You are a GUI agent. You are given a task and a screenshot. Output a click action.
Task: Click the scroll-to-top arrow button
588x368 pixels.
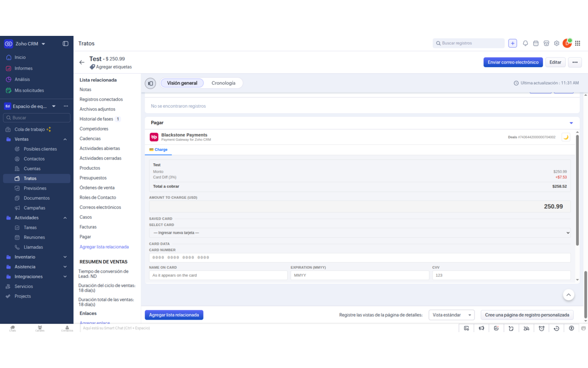569,295
